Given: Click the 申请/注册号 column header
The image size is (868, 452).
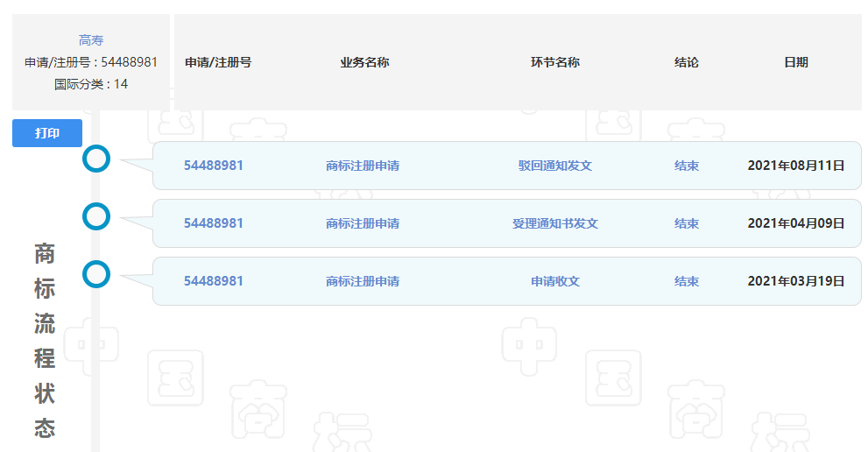Looking at the screenshot, I should pos(218,62).
